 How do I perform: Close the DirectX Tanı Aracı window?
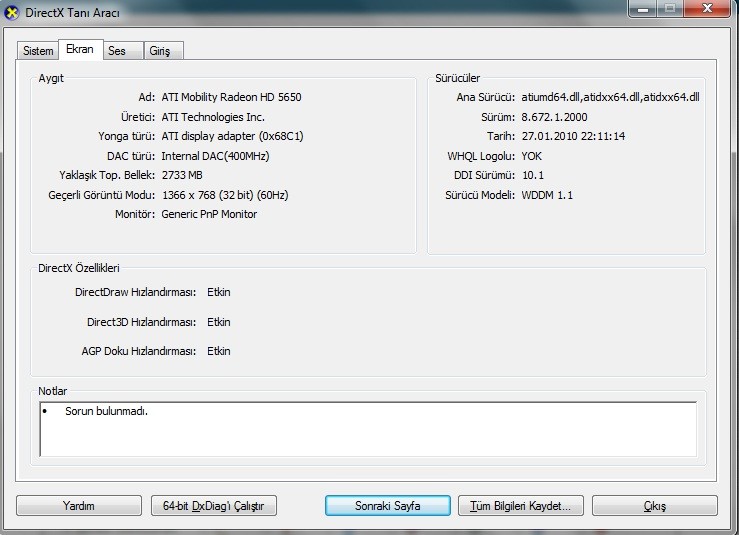(x=707, y=8)
